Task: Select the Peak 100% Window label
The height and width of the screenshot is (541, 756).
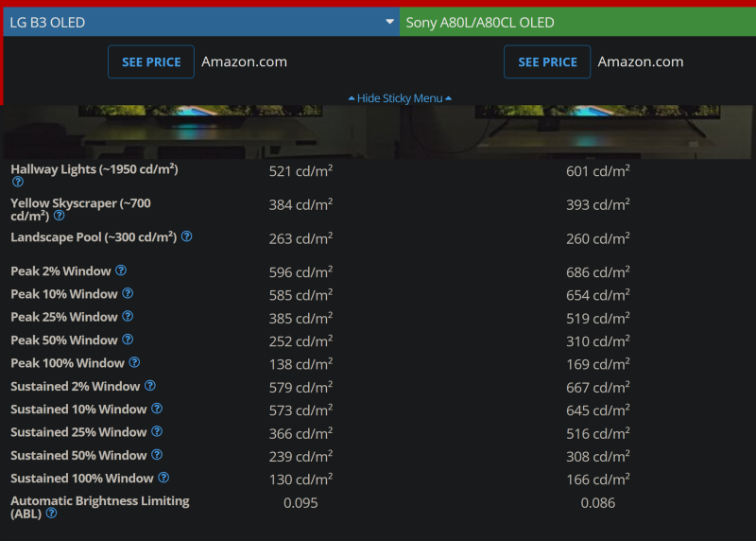Action: tap(67, 363)
